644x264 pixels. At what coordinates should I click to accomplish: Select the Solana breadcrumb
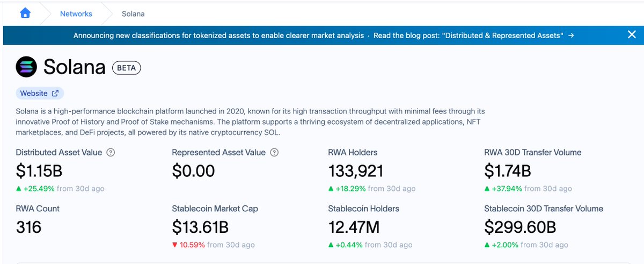pos(133,13)
